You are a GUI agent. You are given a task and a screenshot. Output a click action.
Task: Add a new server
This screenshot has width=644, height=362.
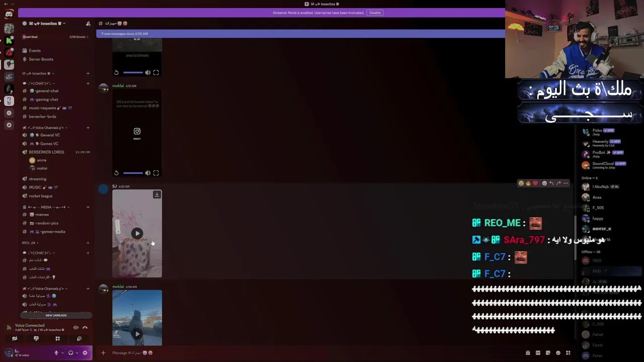9,113
